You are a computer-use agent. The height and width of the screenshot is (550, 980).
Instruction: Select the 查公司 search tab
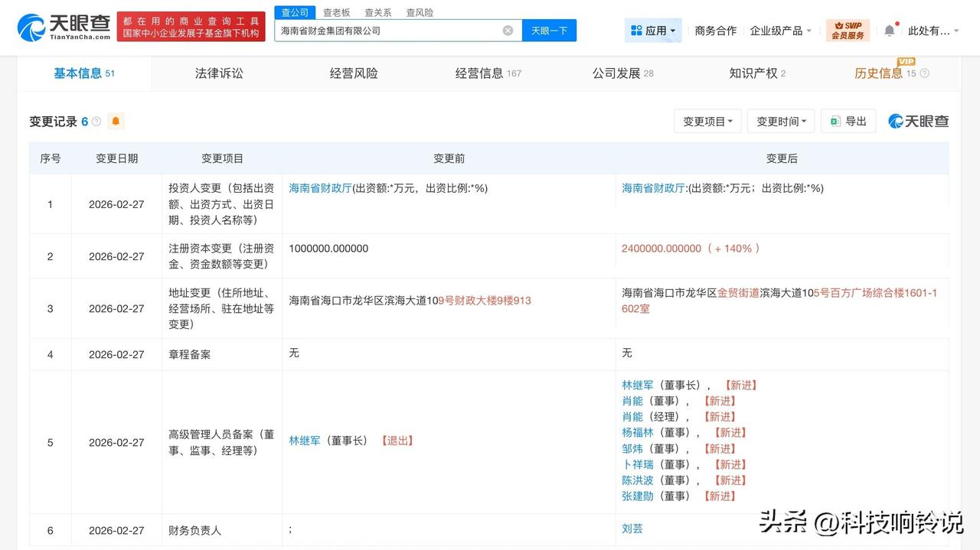(295, 12)
